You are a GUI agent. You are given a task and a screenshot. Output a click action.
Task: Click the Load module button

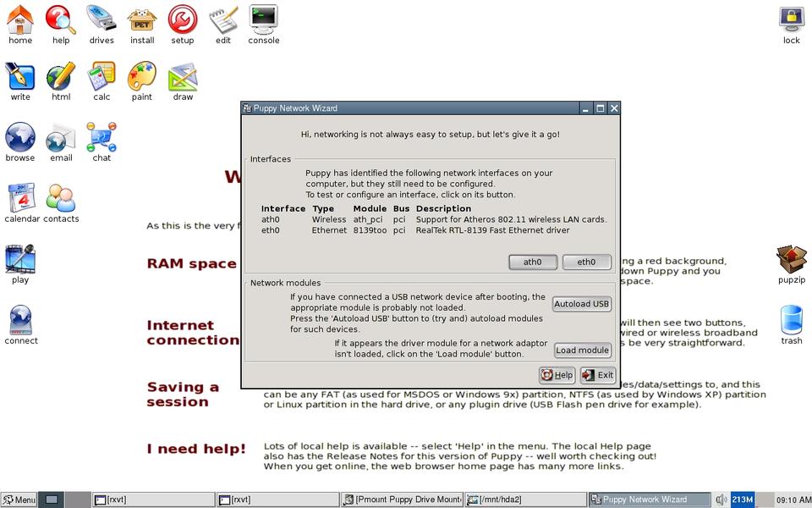tap(582, 350)
